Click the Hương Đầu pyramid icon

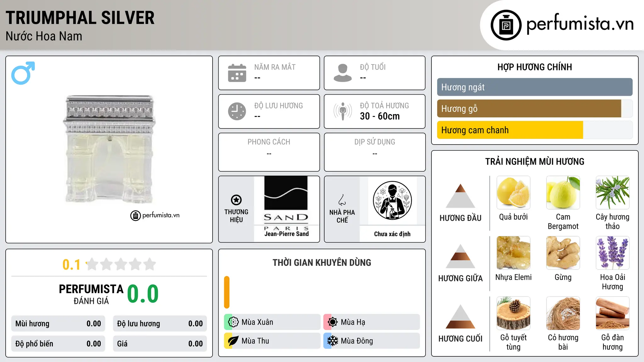[x=460, y=196]
